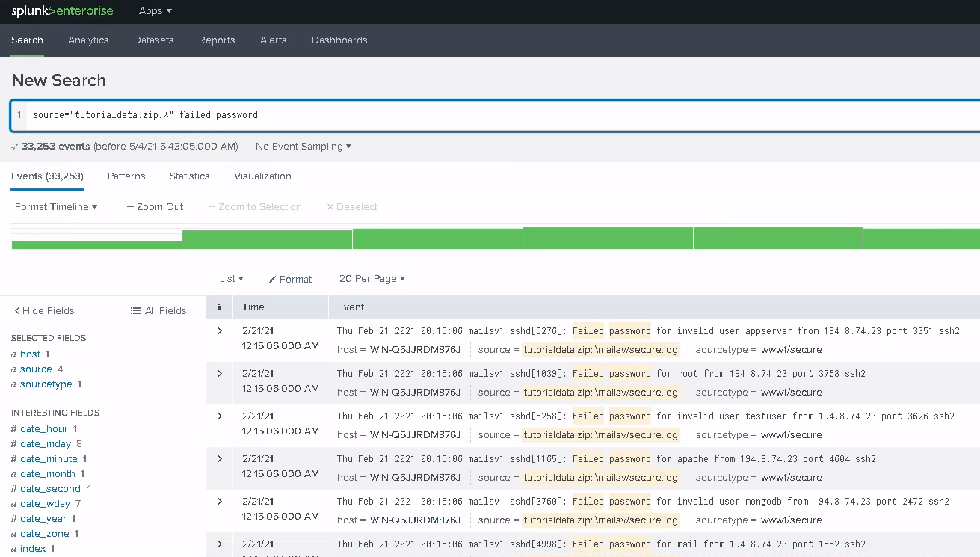Click the numeric type icon beside date_hour

[13, 428]
